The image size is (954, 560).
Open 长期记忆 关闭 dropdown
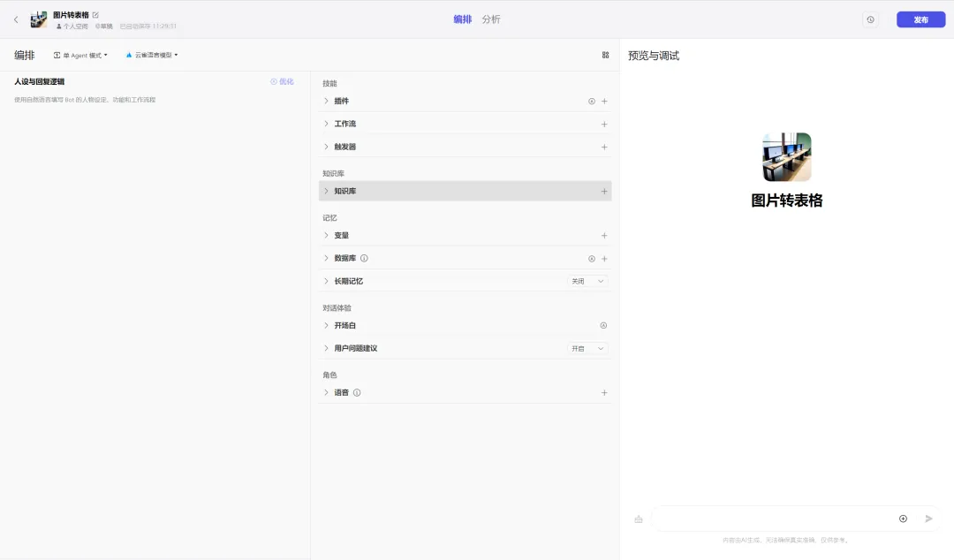click(587, 282)
